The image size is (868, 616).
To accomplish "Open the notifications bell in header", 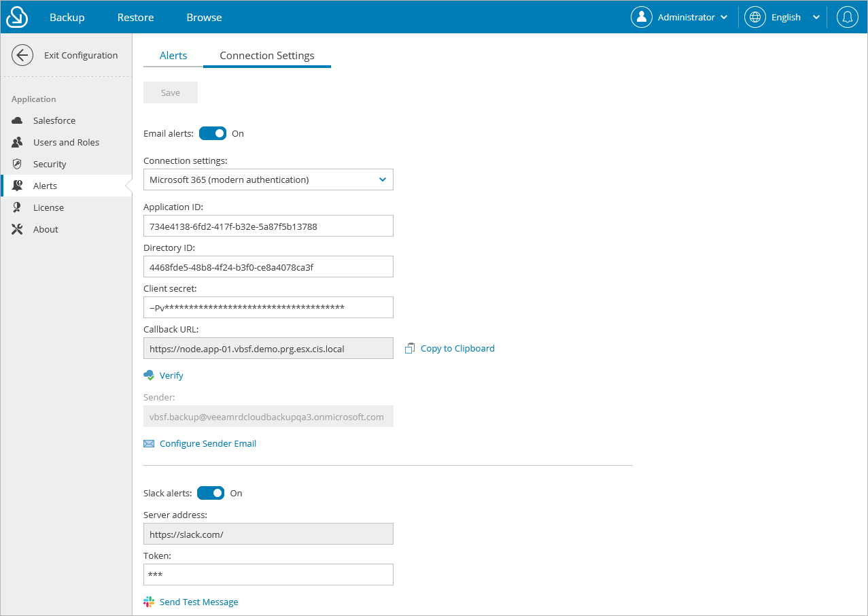I will pyautogui.click(x=847, y=17).
